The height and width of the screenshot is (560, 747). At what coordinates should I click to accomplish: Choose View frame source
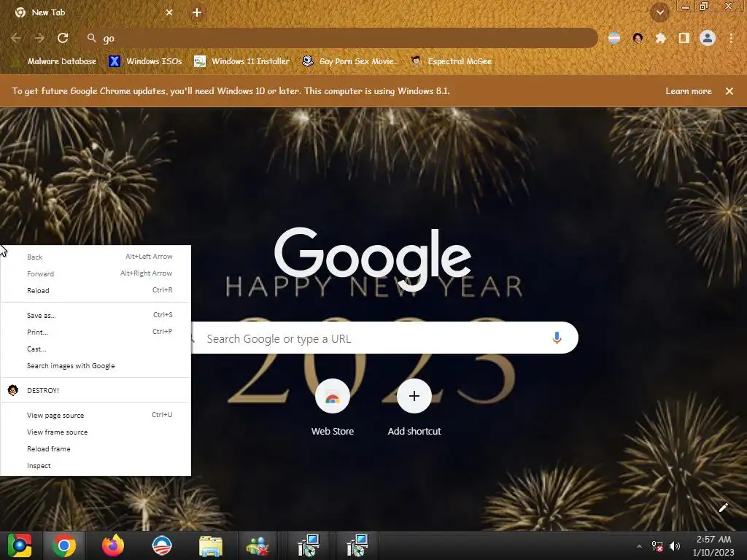click(96, 432)
